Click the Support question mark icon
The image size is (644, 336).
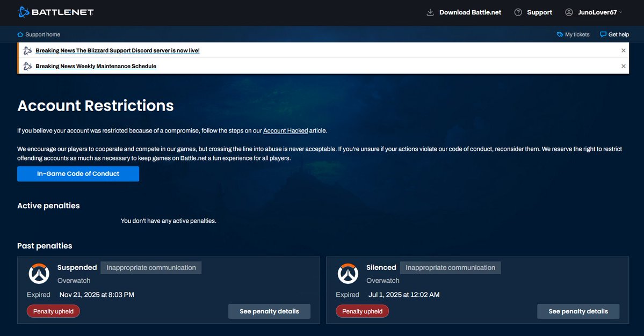coord(518,12)
